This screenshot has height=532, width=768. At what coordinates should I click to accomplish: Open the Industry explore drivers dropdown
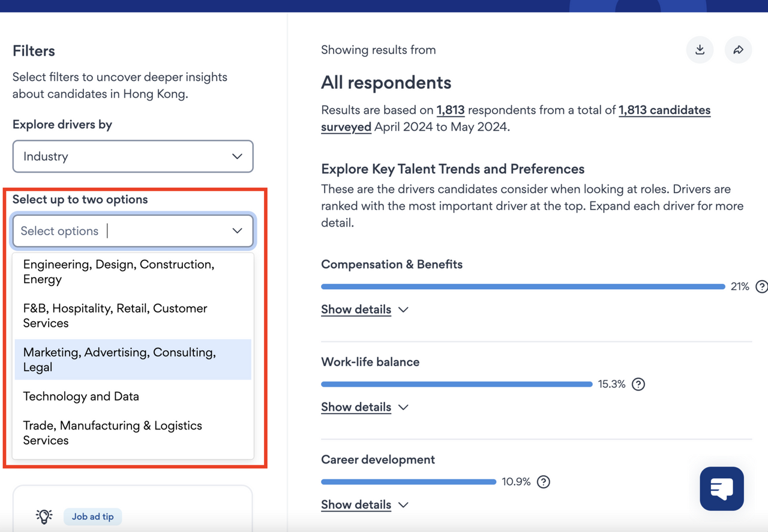pyautogui.click(x=133, y=157)
